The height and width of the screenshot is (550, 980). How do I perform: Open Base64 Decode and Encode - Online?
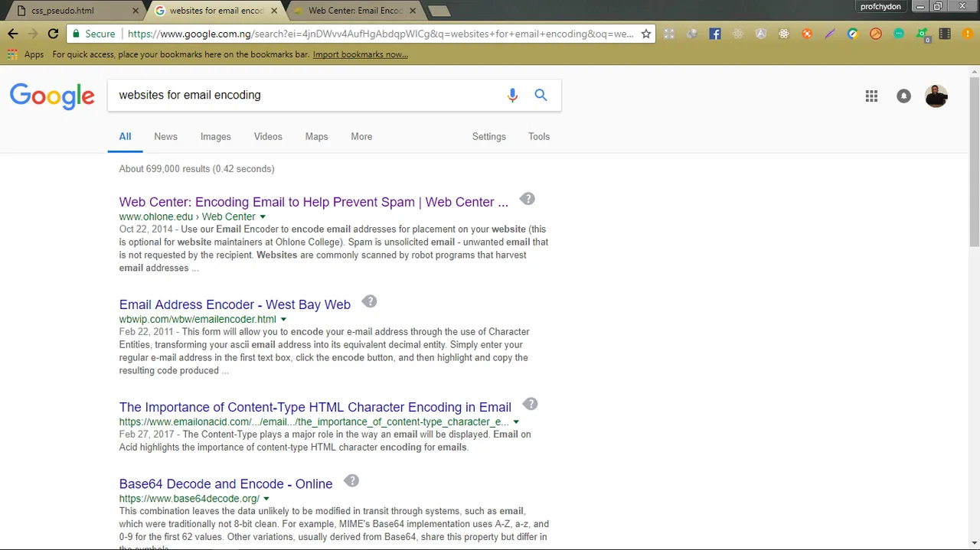pyautogui.click(x=226, y=483)
